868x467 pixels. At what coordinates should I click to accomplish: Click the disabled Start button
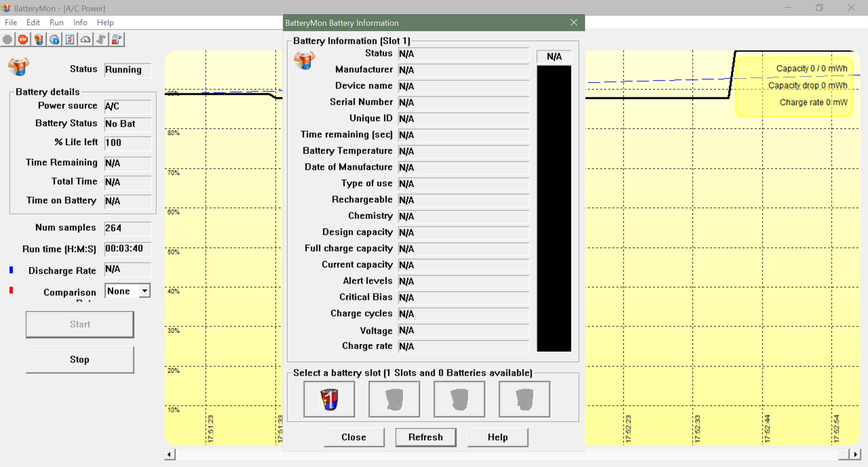click(80, 324)
